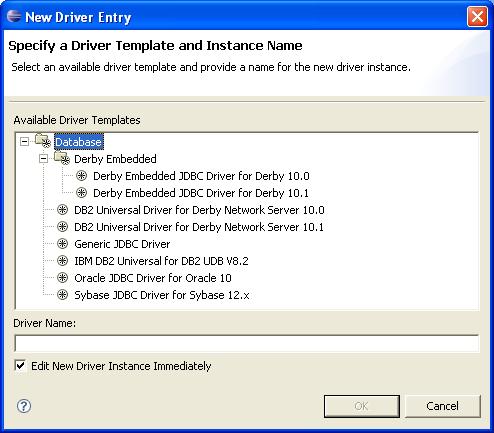494x433 pixels.
Task: Click the IBM DB2 Universal driver icon
Action: pyautogui.click(x=62, y=261)
